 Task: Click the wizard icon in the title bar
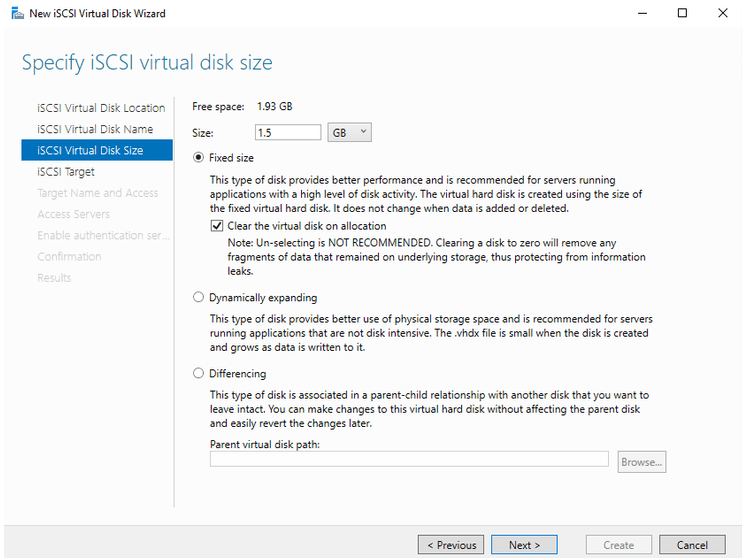17,13
